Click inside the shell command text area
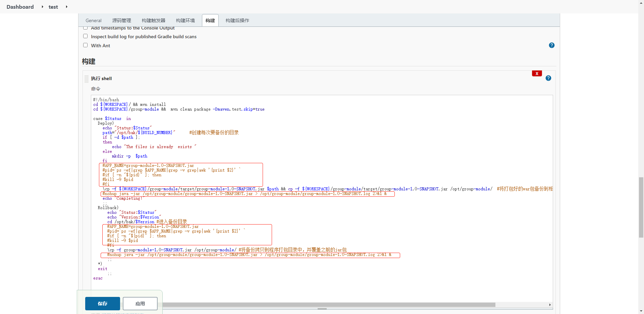This screenshot has height=314, width=644. coord(322,198)
